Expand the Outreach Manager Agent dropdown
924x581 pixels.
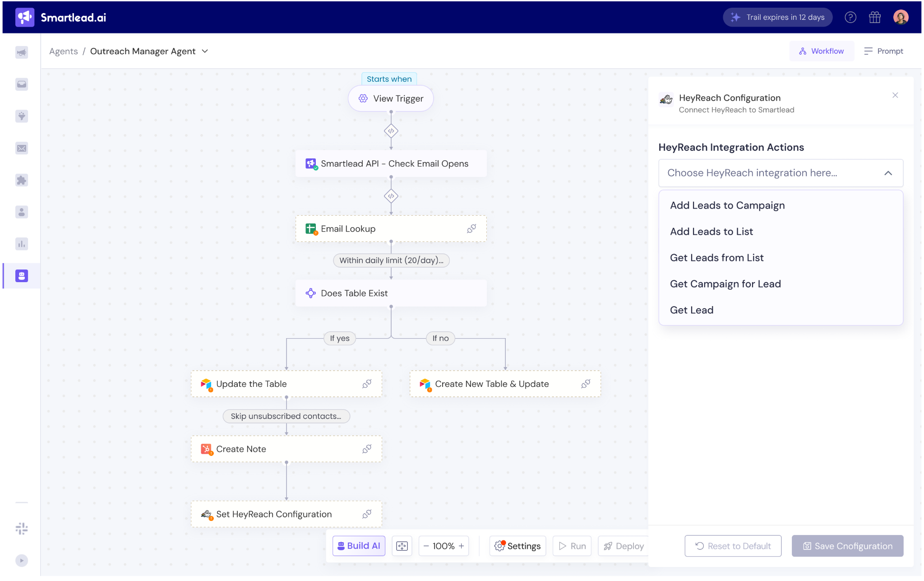pyautogui.click(x=205, y=51)
